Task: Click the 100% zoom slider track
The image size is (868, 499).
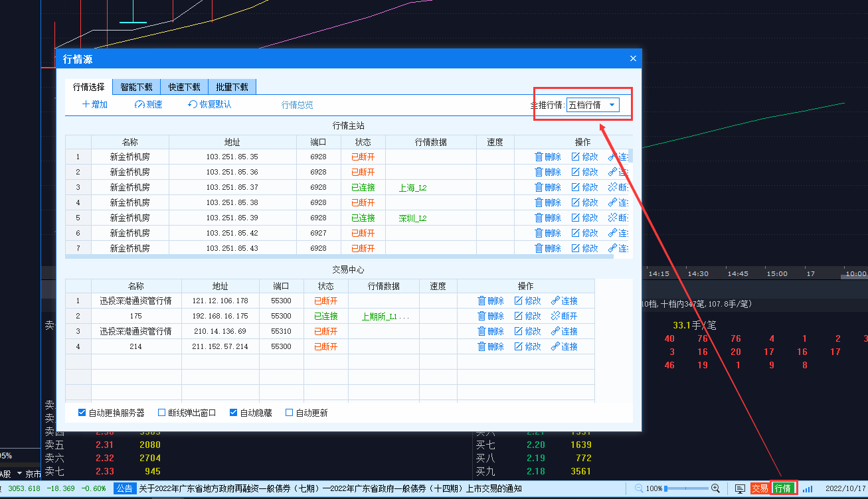Action: 687,488
